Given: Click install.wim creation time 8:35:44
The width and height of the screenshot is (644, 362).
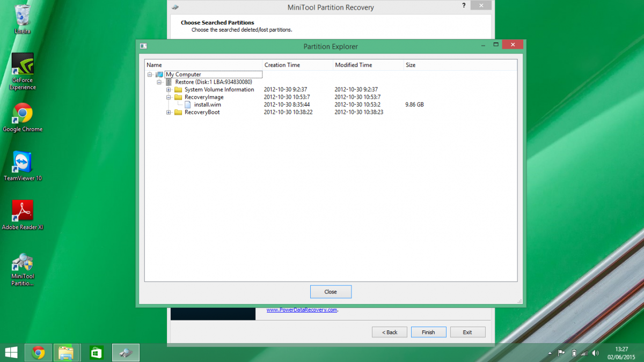Looking at the screenshot, I should [287, 105].
